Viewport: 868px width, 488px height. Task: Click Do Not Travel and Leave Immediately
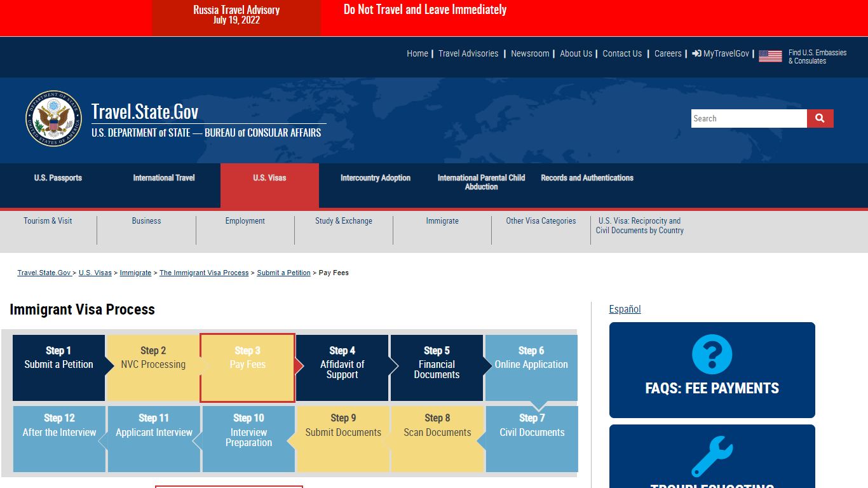coord(425,10)
